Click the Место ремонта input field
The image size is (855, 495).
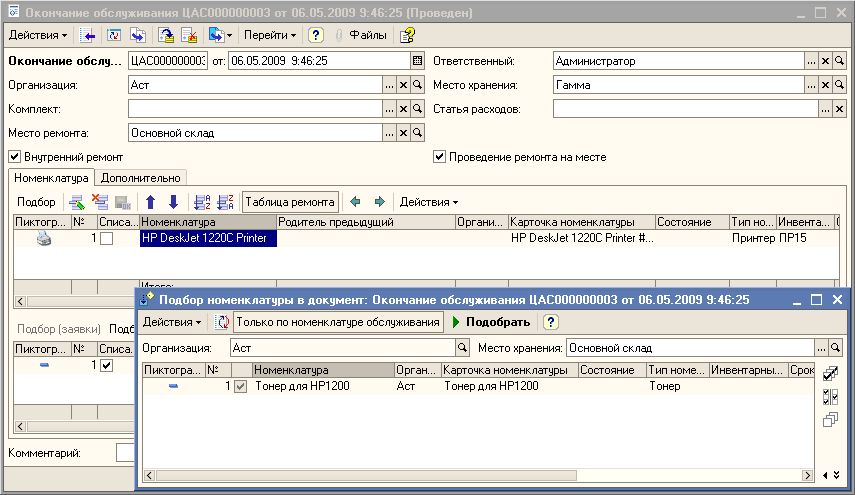click(x=254, y=133)
